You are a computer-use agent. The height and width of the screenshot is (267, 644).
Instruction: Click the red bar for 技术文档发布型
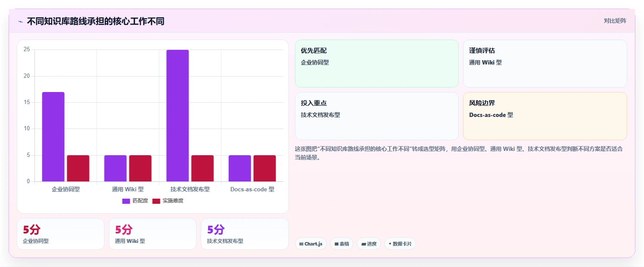202,168
